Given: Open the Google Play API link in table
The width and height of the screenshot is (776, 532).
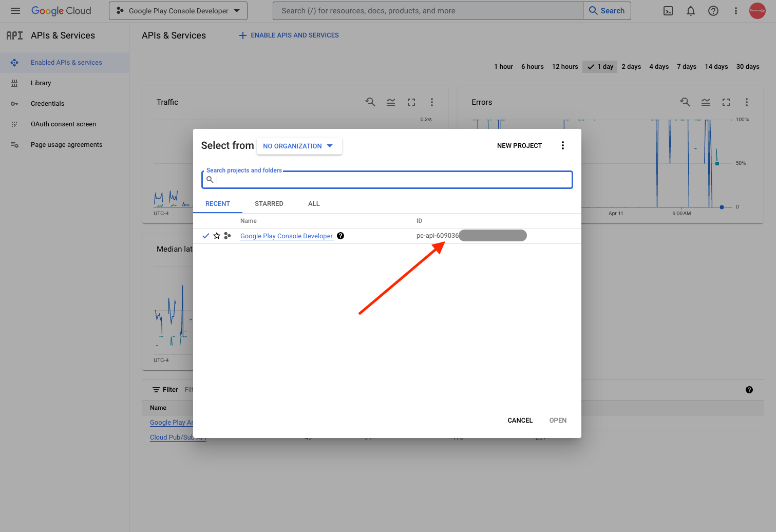Looking at the screenshot, I should (172, 423).
